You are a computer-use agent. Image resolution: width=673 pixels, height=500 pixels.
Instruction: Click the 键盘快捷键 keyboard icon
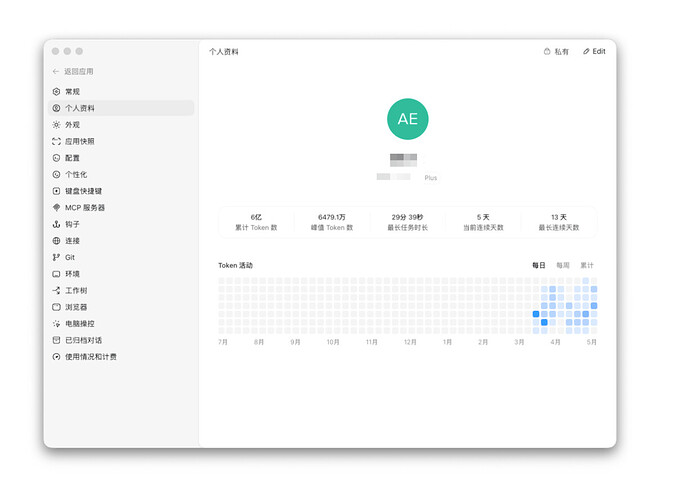click(x=56, y=191)
